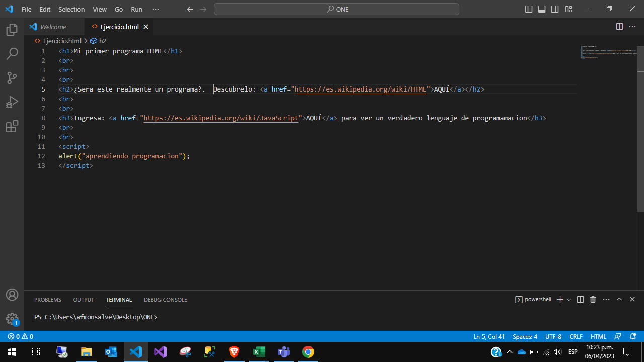Open the Edit menu
The image size is (644, 362).
coord(45,9)
